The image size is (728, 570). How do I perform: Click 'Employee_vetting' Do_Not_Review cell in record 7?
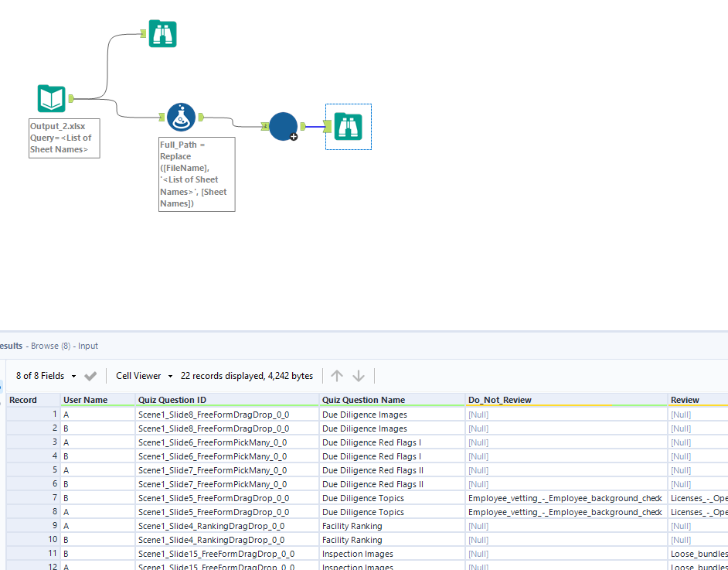566,498
